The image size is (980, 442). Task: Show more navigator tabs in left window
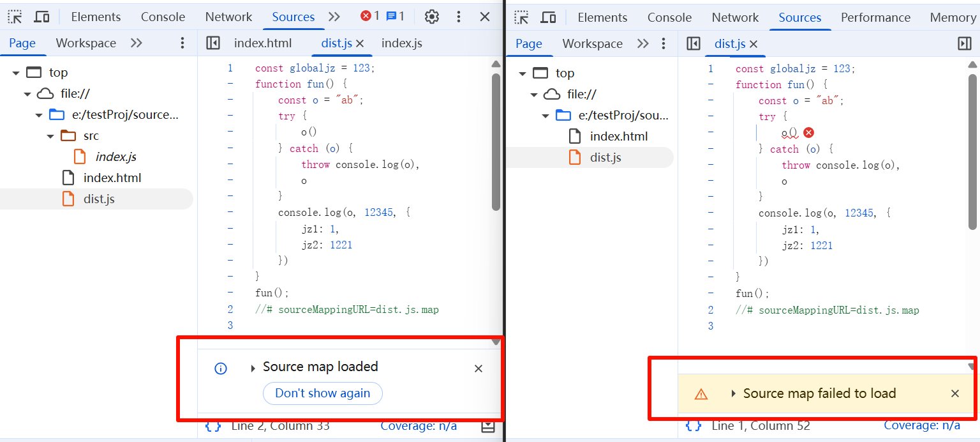click(136, 43)
